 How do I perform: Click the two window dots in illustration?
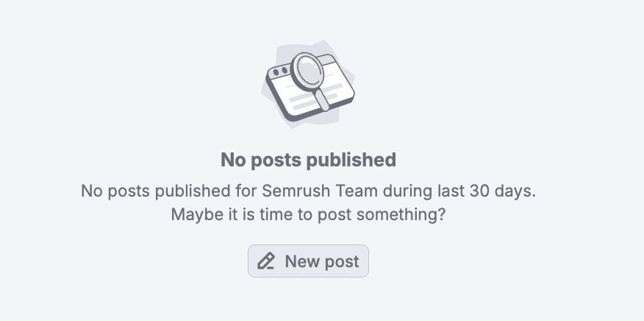click(279, 71)
